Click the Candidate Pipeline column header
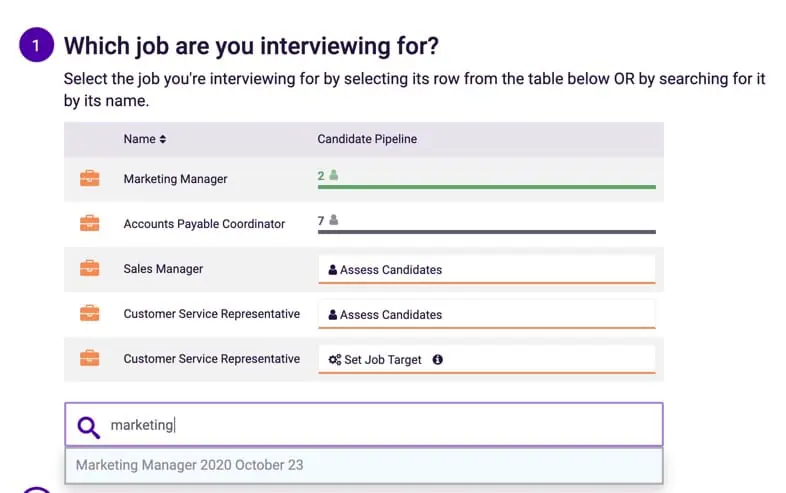This screenshot has width=786, height=493. (367, 139)
